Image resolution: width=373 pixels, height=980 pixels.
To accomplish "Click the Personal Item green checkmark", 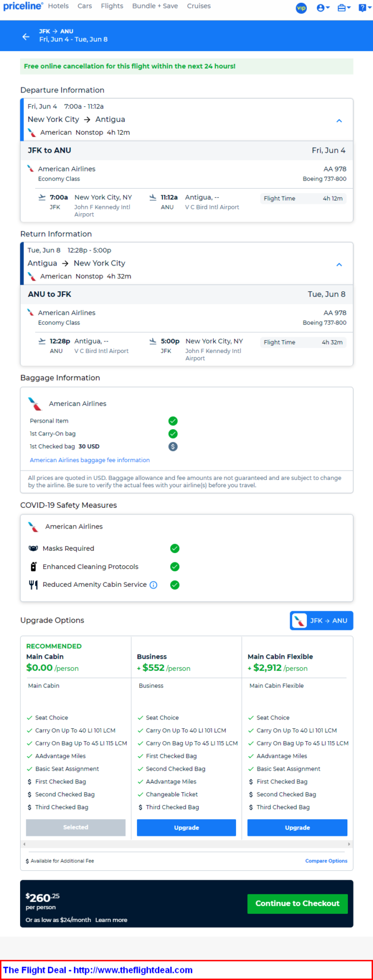I will 173,421.
